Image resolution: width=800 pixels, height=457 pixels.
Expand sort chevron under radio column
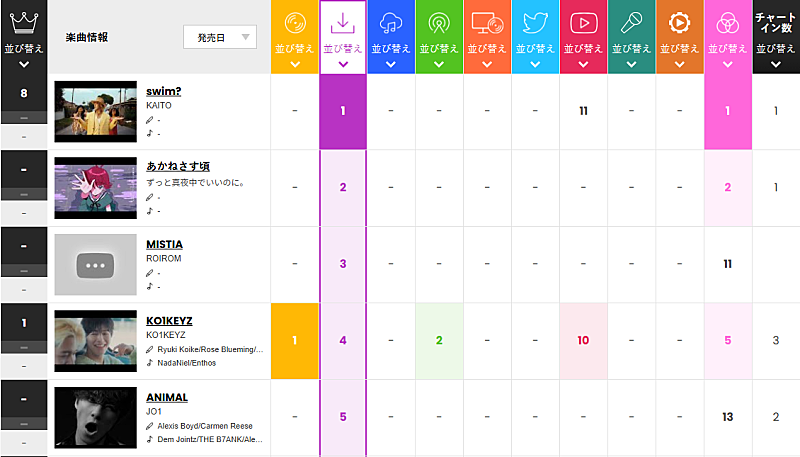pos(439,65)
